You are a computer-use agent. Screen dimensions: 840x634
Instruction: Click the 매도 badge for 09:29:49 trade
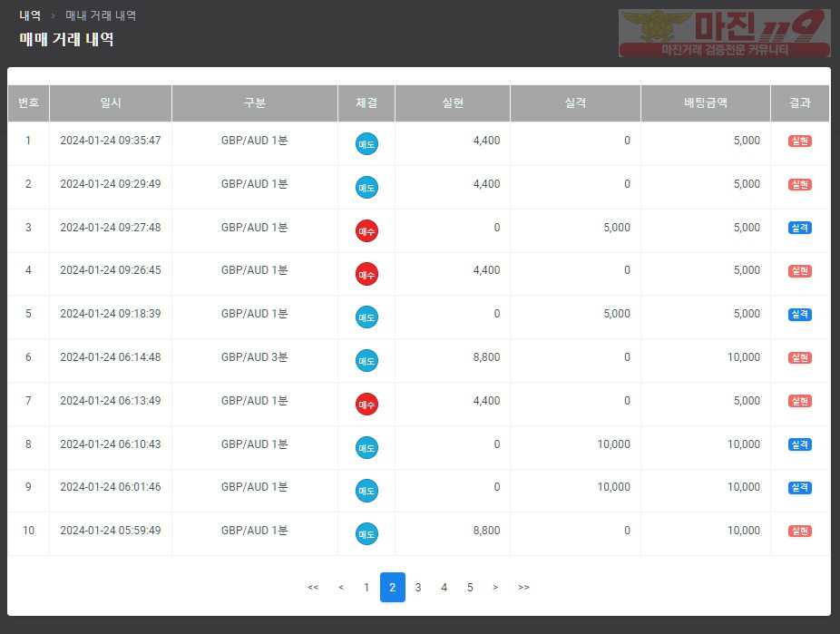click(367, 188)
